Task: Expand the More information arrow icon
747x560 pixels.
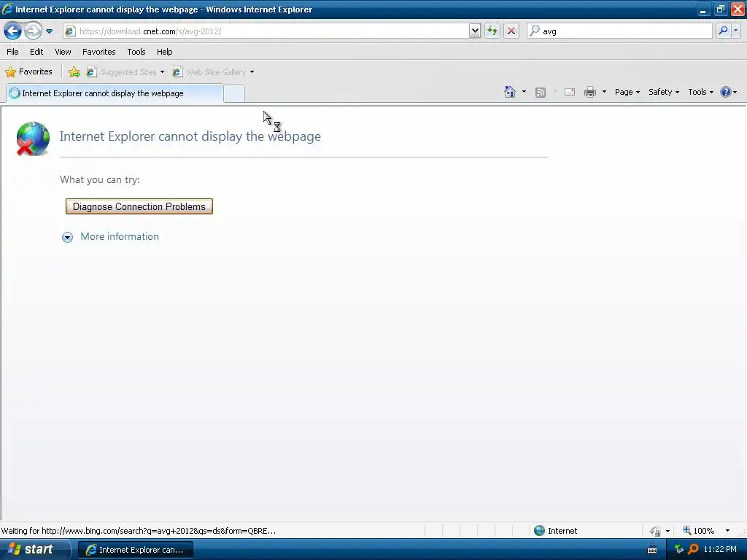Action: pyautogui.click(x=68, y=237)
